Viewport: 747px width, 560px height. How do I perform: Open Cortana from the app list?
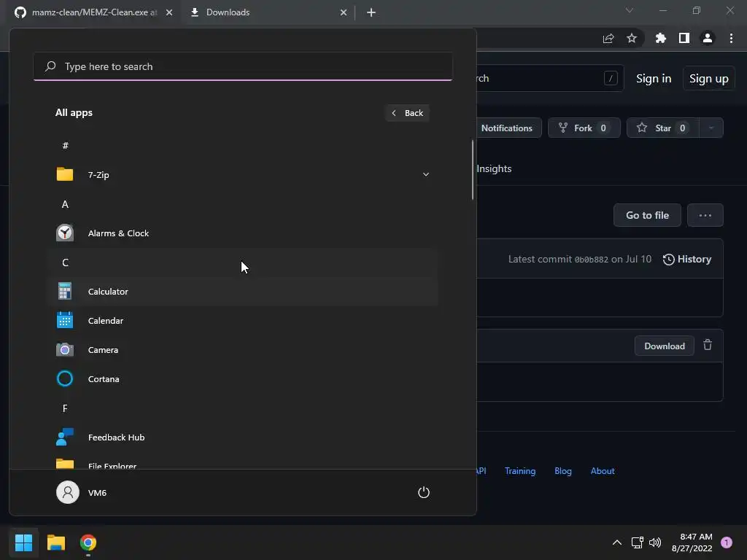(243, 379)
